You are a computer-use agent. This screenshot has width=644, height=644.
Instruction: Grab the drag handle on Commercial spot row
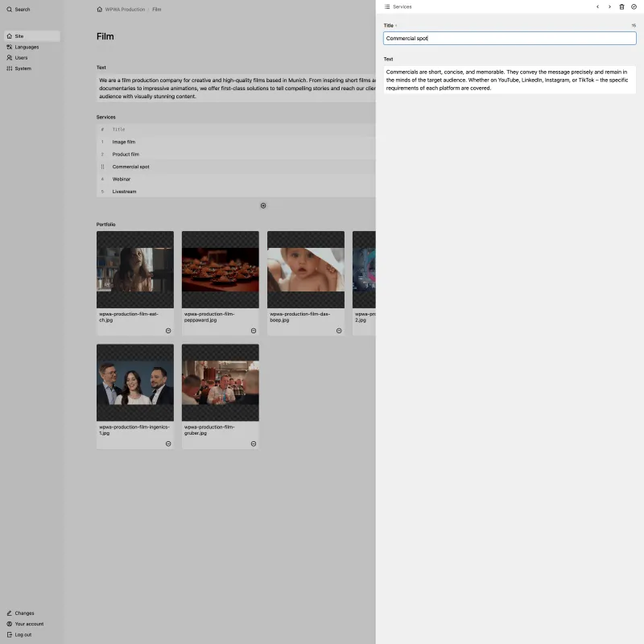tap(102, 167)
